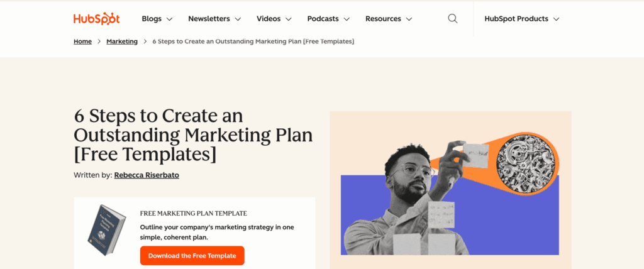
Task: Click the Resources dropdown arrow
Action: tap(409, 19)
